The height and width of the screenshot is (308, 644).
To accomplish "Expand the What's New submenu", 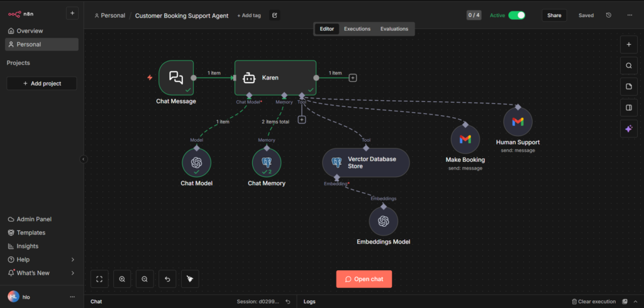I will click(x=72, y=273).
